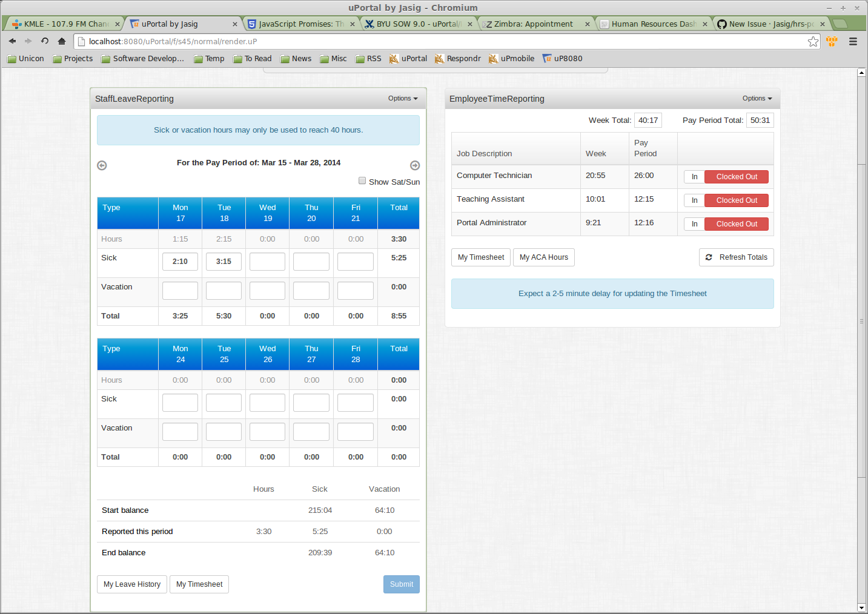
Task: Click the Vacation field for Mon 17
Action: [180, 291]
